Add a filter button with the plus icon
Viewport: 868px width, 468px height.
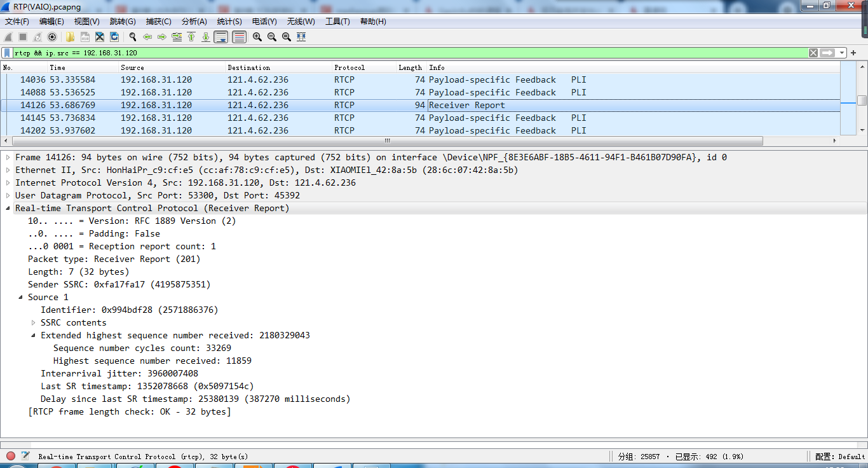pyautogui.click(x=854, y=53)
